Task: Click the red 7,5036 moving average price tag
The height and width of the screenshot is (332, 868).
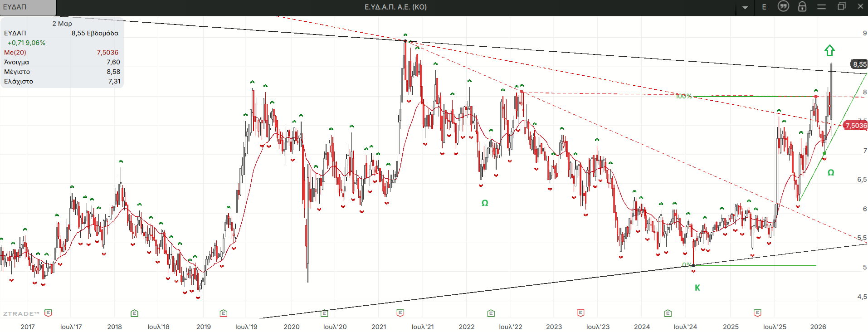Action: [x=856, y=126]
